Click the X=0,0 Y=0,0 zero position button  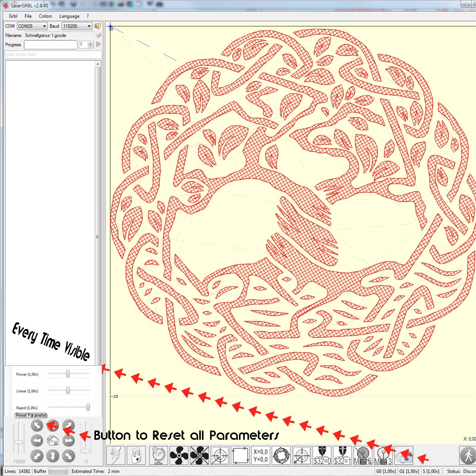coord(261,455)
